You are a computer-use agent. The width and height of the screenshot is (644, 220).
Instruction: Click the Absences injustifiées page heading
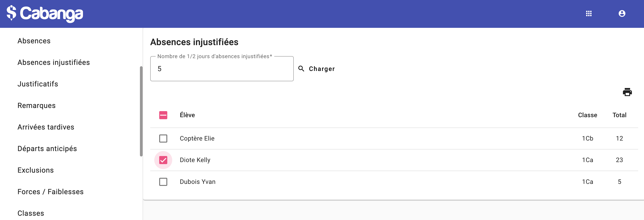click(x=194, y=42)
